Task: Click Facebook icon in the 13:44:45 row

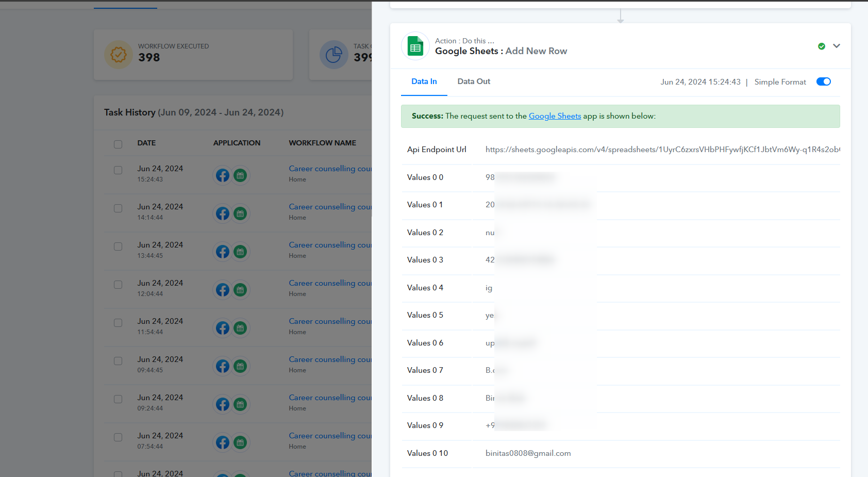Action: [223, 252]
